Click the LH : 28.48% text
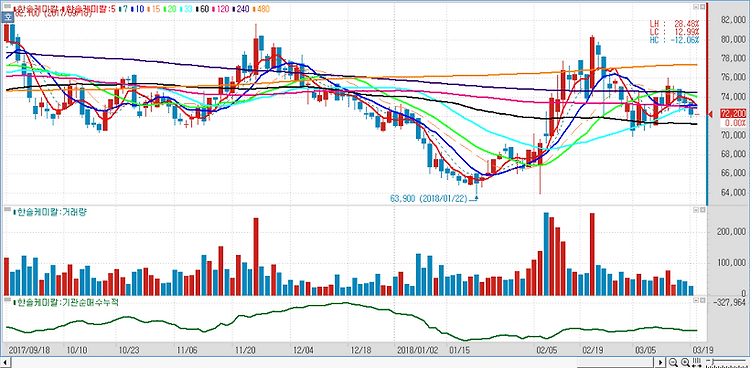 (674, 23)
